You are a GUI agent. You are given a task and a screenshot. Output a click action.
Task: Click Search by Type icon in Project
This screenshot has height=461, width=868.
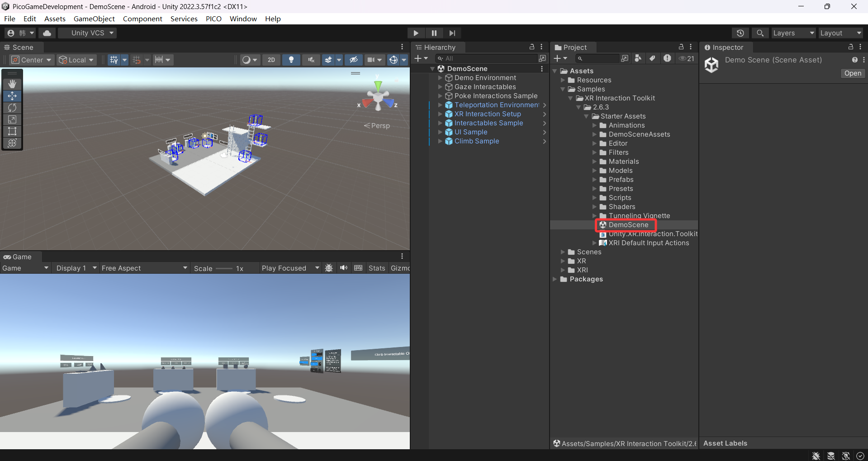[638, 58]
